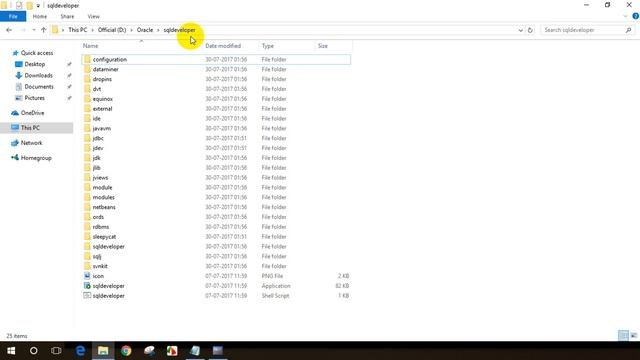Select Oracle breadcrumb segment

point(145,30)
